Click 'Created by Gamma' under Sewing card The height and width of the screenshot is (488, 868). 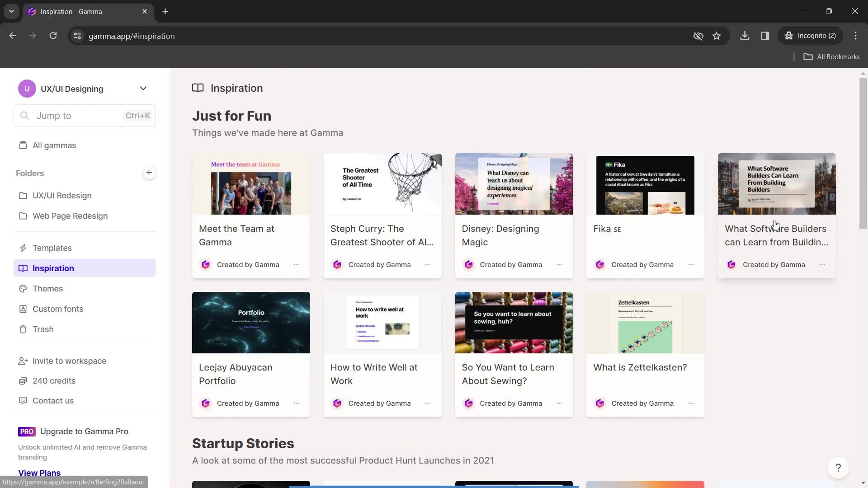coord(511,404)
